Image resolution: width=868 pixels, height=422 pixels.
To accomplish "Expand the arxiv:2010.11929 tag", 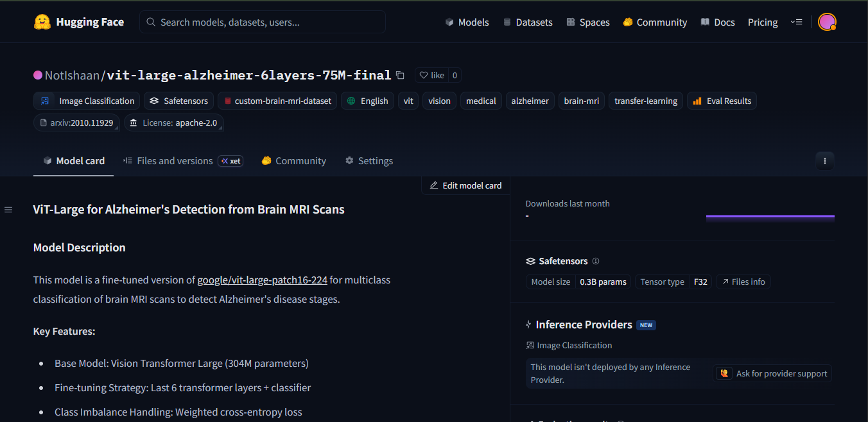I will 76,122.
